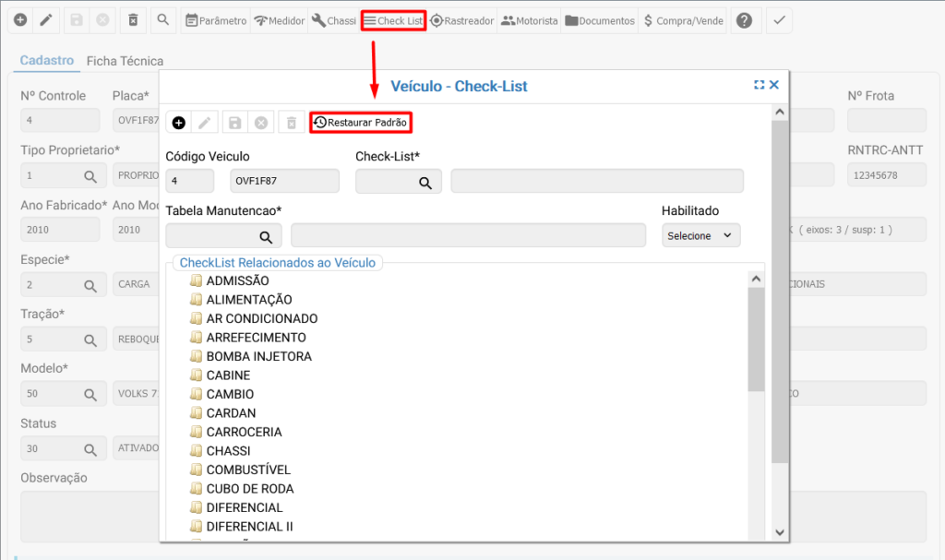
Task: Click the checkmark confirm icon in toolbar
Action: [x=780, y=20]
